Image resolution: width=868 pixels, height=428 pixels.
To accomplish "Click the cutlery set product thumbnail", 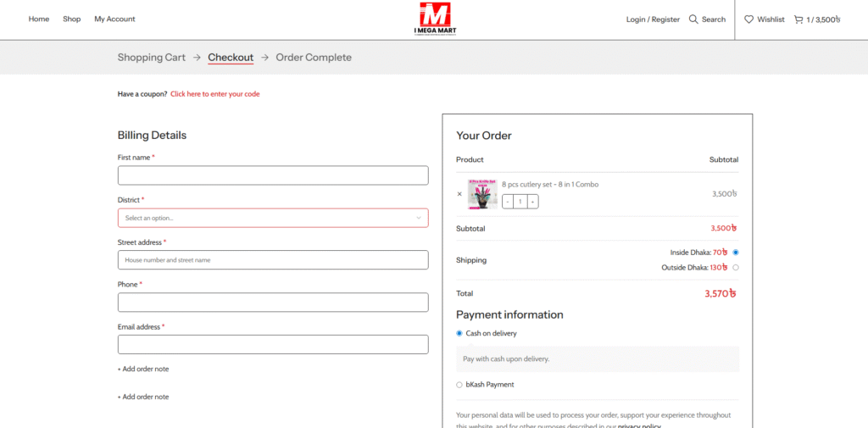I will coord(482,194).
